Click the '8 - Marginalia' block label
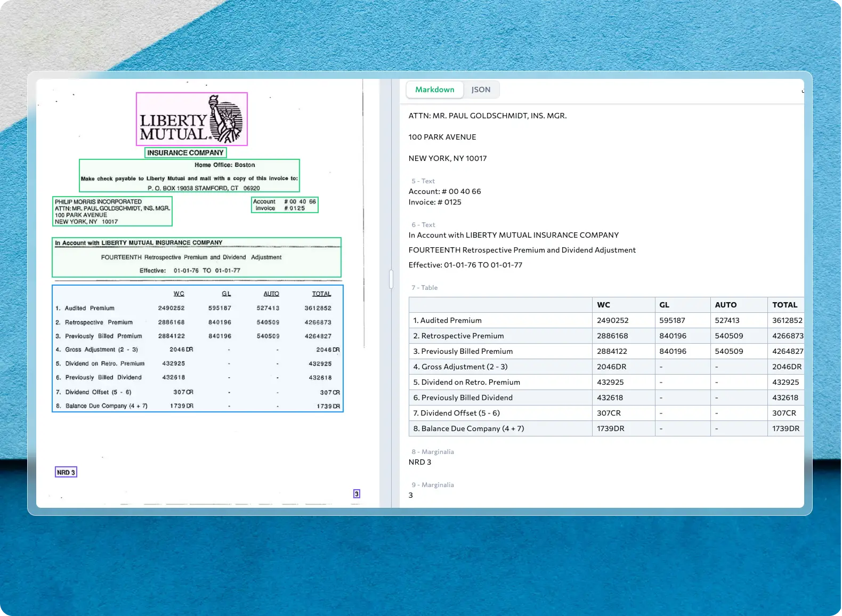Viewport: 842px width, 616px height. [x=433, y=452]
